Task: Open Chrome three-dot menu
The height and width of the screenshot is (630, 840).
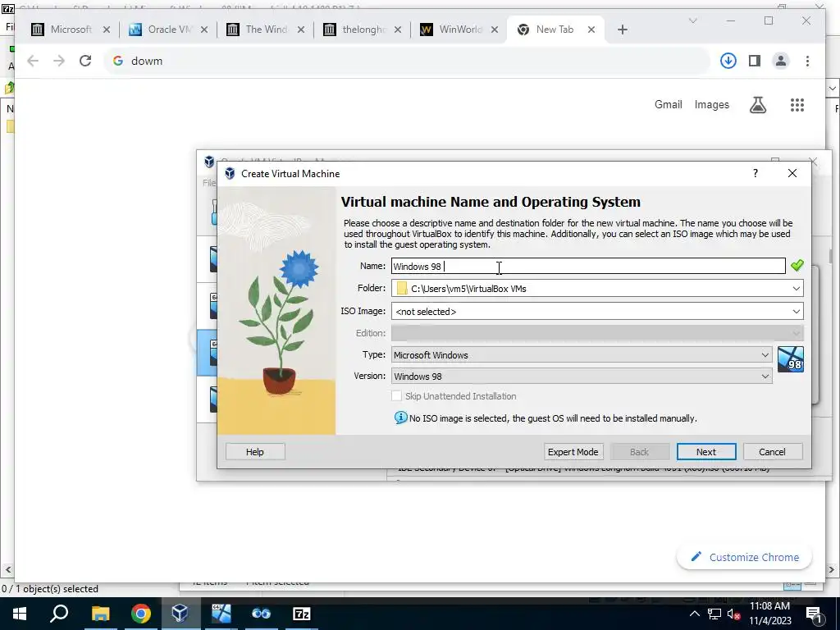Action: point(807,61)
